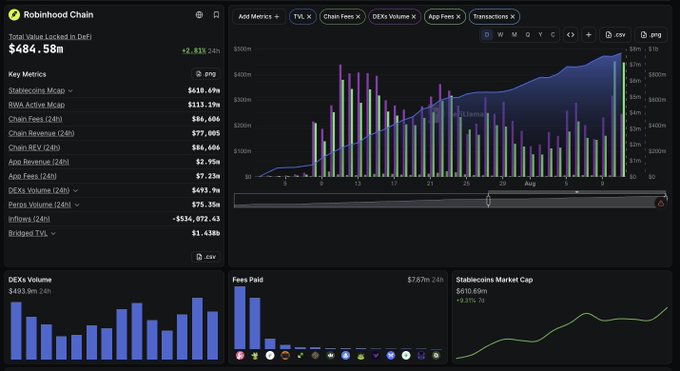Open the Chain Fees (24h) link

[x=35, y=119]
